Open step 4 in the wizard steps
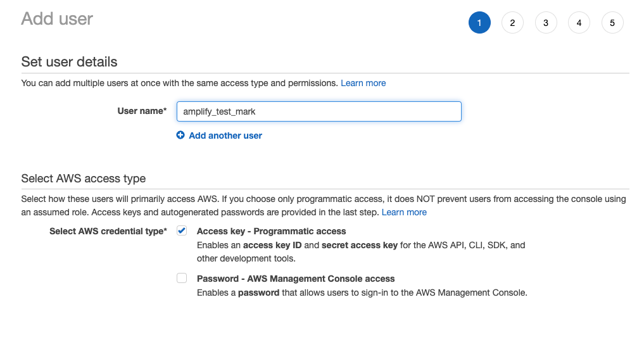The height and width of the screenshot is (359, 644). pos(579,23)
